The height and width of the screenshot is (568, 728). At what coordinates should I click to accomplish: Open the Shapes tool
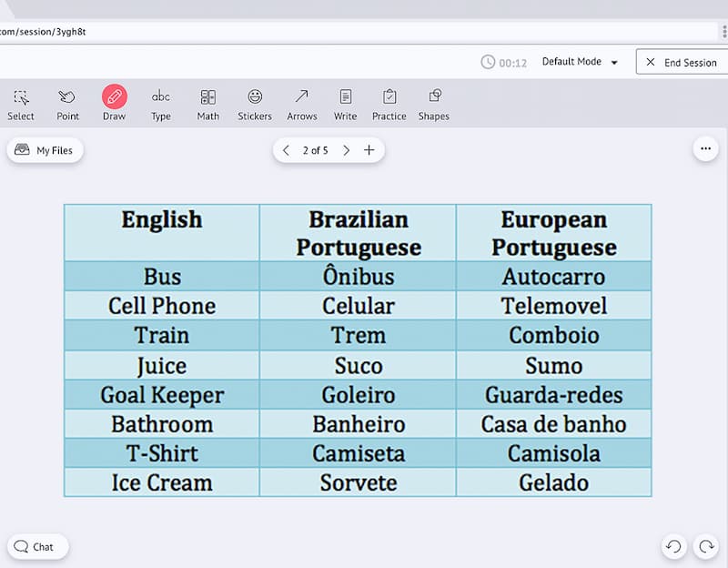434,105
